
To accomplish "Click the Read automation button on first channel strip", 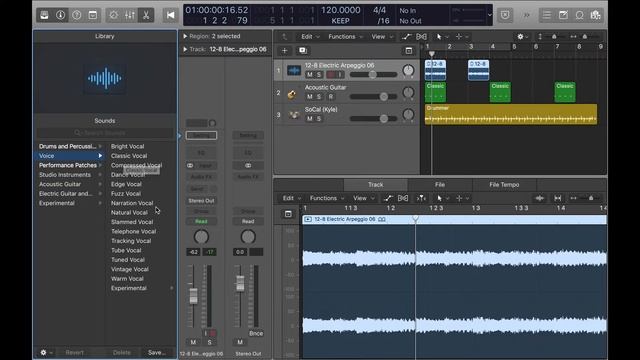I will tap(201, 221).
